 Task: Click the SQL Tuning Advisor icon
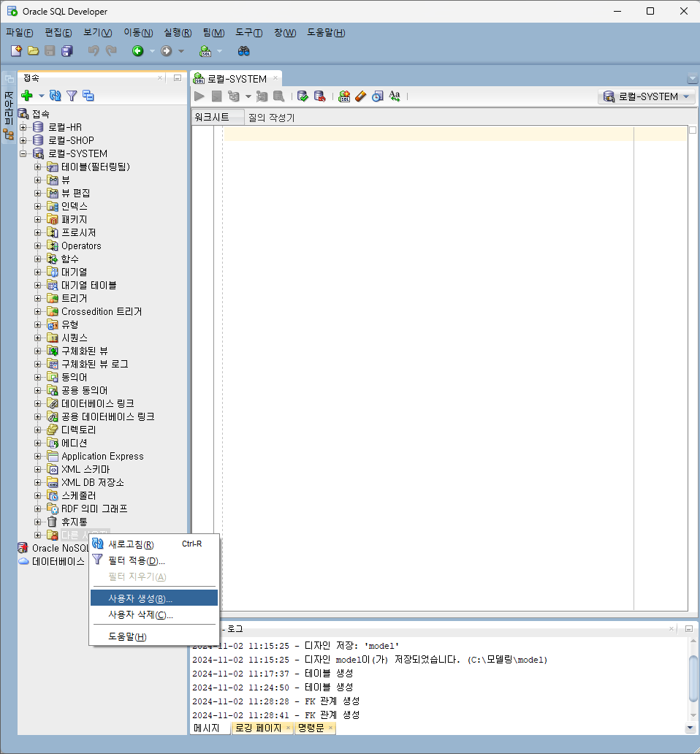point(279,96)
